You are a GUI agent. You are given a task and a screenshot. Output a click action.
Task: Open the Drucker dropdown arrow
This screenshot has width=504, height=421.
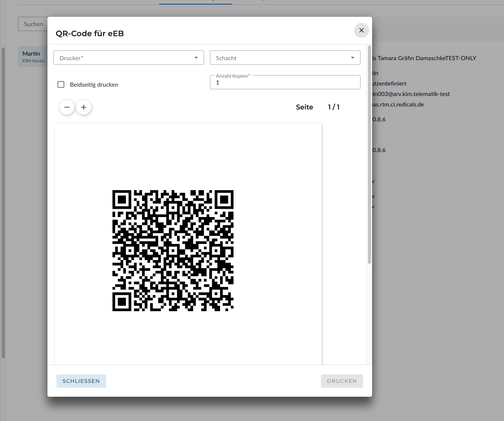[196, 58]
